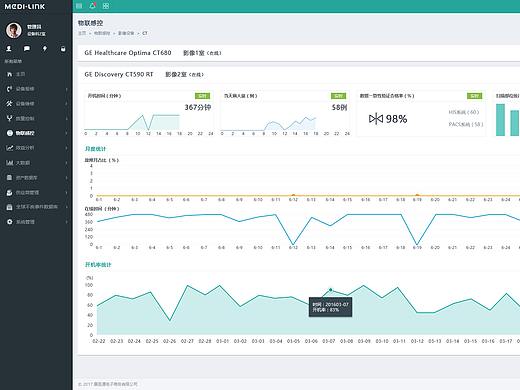Expand submenu arrow beside phone-refresh item

[67, 89]
